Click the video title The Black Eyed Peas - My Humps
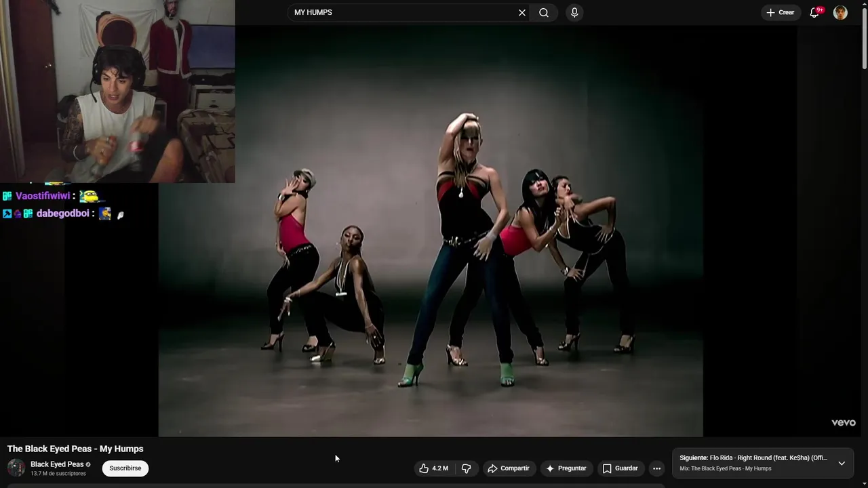 [x=75, y=449]
